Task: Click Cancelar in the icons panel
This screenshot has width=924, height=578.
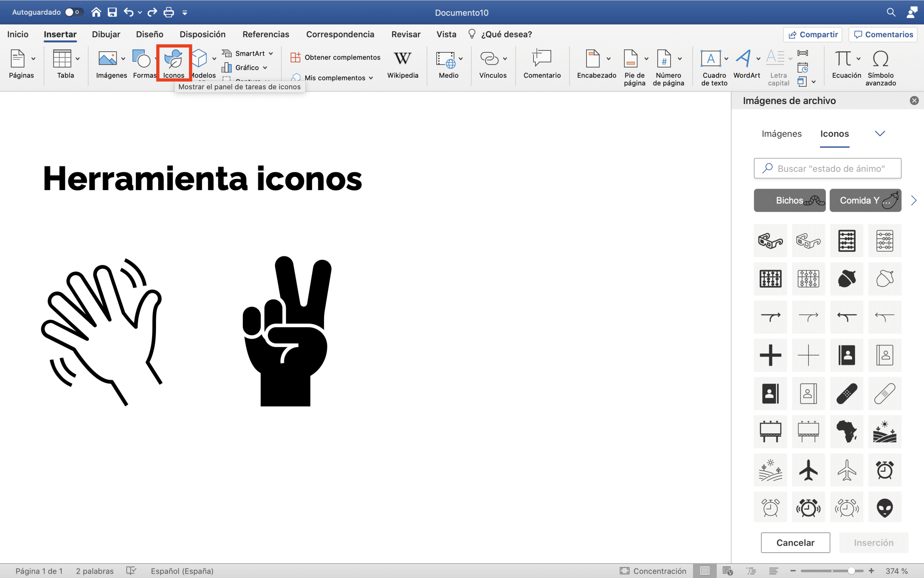Action: coord(796,543)
